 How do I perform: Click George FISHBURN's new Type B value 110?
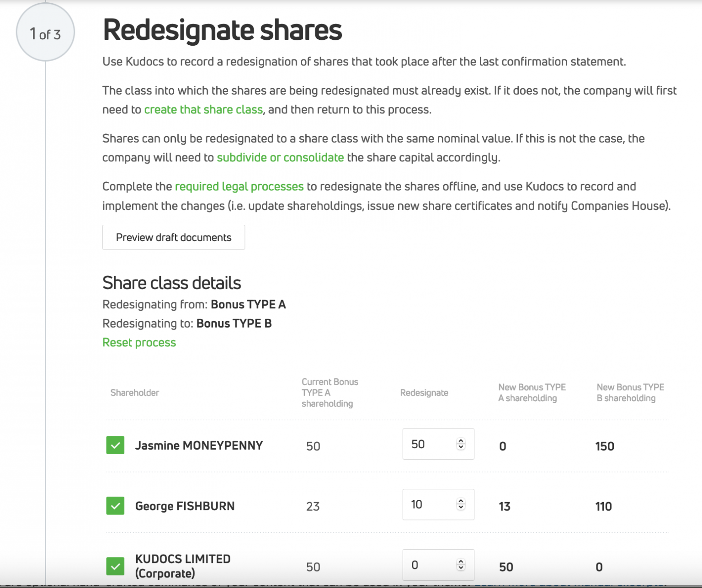click(604, 506)
